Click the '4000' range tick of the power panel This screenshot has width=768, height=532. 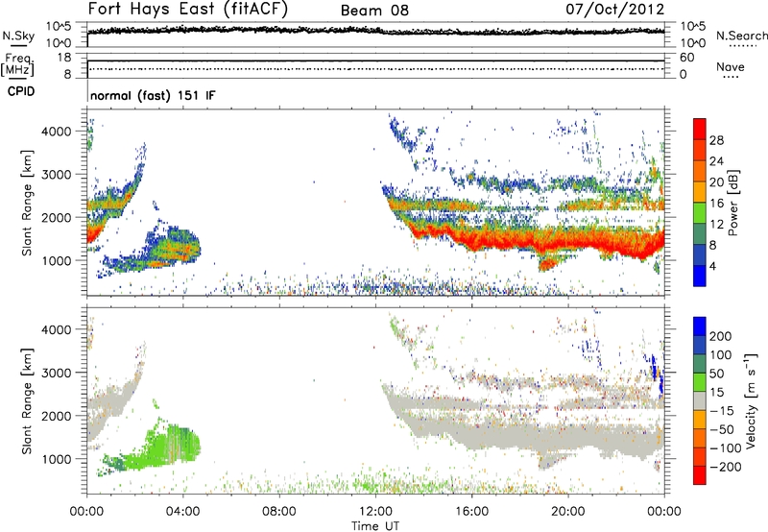57,132
